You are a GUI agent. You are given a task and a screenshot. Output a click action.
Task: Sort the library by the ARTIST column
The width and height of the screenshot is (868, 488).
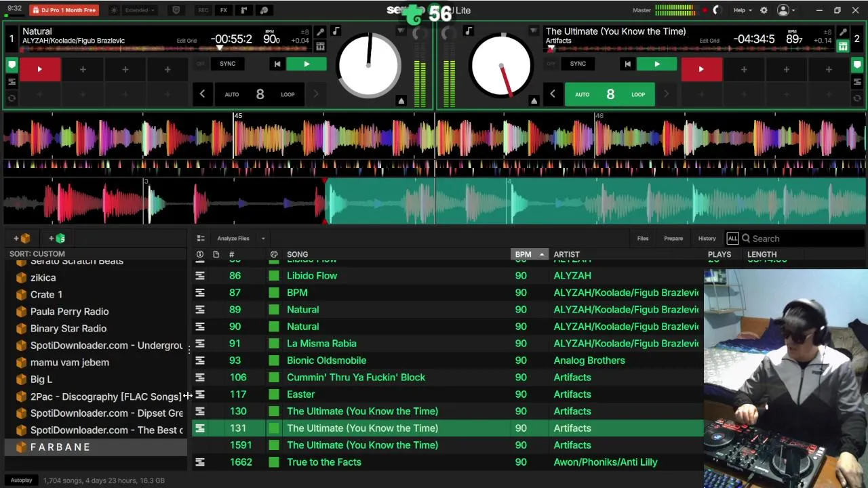(x=566, y=254)
